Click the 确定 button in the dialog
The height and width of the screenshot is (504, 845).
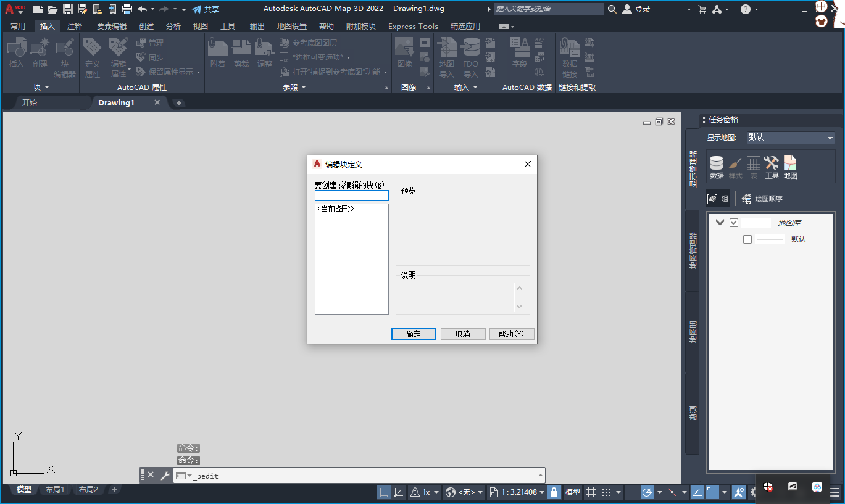414,334
